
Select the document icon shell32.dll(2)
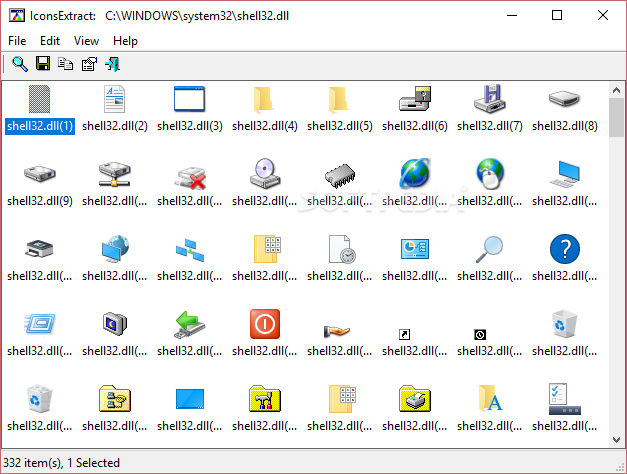114,99
